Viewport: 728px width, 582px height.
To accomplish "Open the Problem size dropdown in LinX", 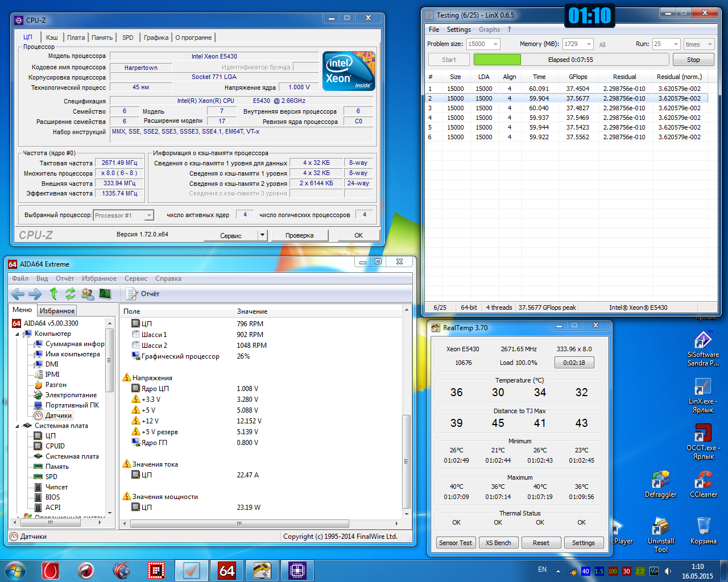I will [x=496, y=44].
